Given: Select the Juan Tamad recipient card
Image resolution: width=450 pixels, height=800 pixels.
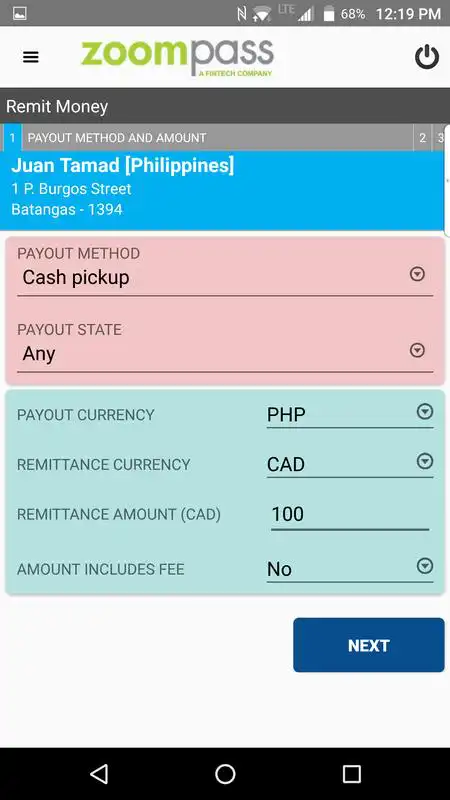Looking at the screenshot, I should [222, 190].
